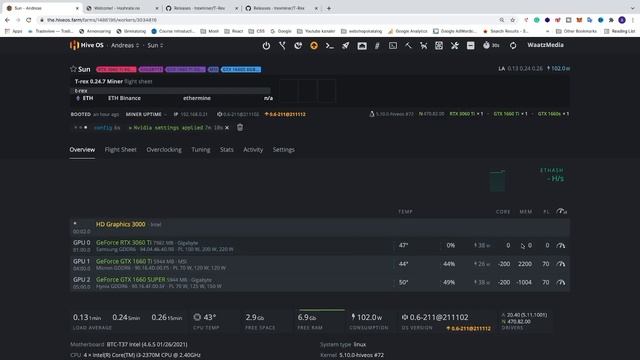This screenshot has width=640, height=360.
Task: Click the orange 0.6-211@211112 update link
Action: 285,114
